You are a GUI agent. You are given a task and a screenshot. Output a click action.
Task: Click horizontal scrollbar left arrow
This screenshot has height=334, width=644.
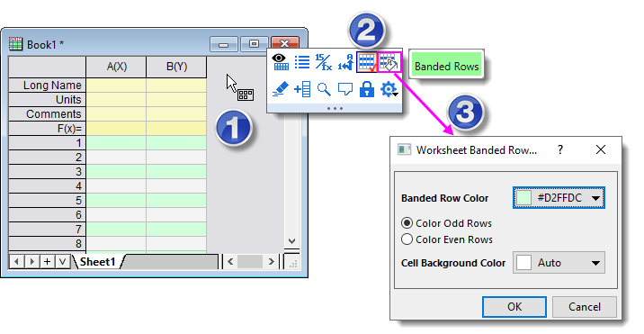coord(230,262)
